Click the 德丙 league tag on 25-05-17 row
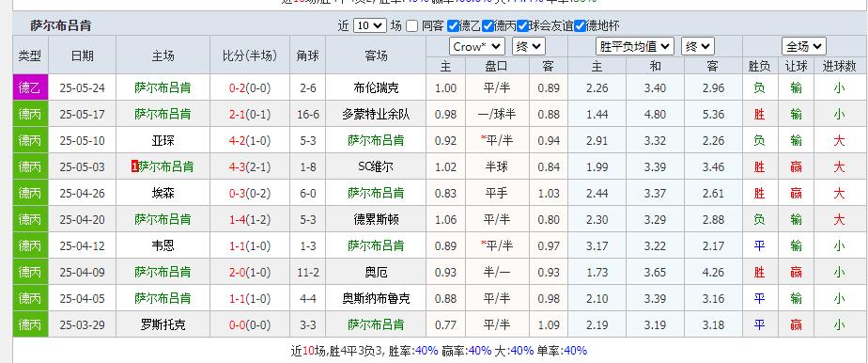The image size is (868, 363). (30, 114)
